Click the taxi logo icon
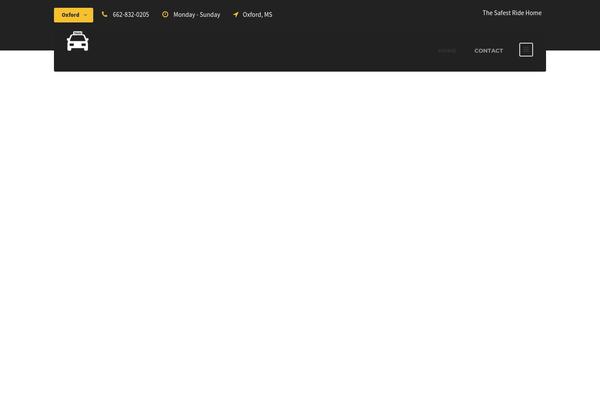The width and height of the screenshot is (600, 400). coord(78,41)
